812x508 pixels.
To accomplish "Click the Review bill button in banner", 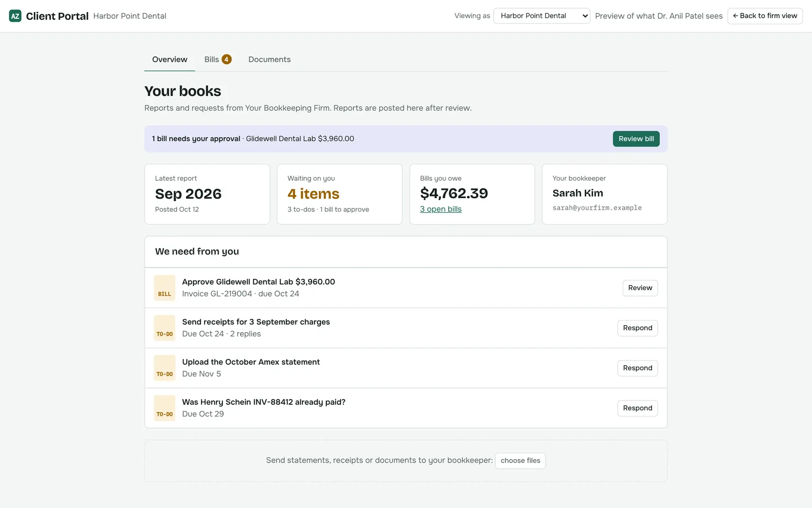I will click(636, 139).
